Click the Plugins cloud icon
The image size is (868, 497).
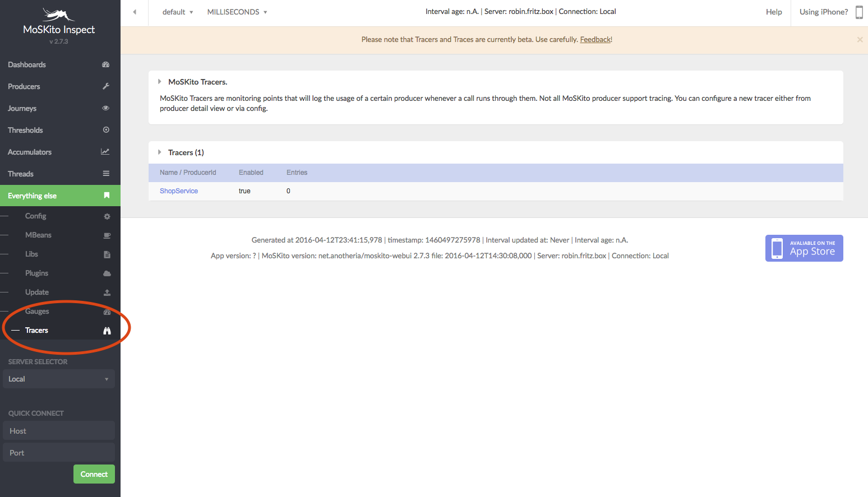pyautogui.click(x=107, y=273)
